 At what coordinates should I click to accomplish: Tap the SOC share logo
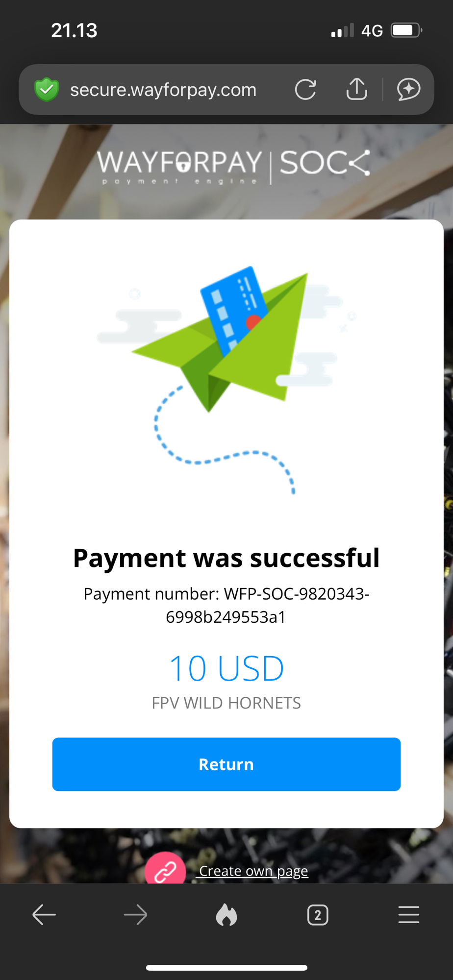click(325, 163)
